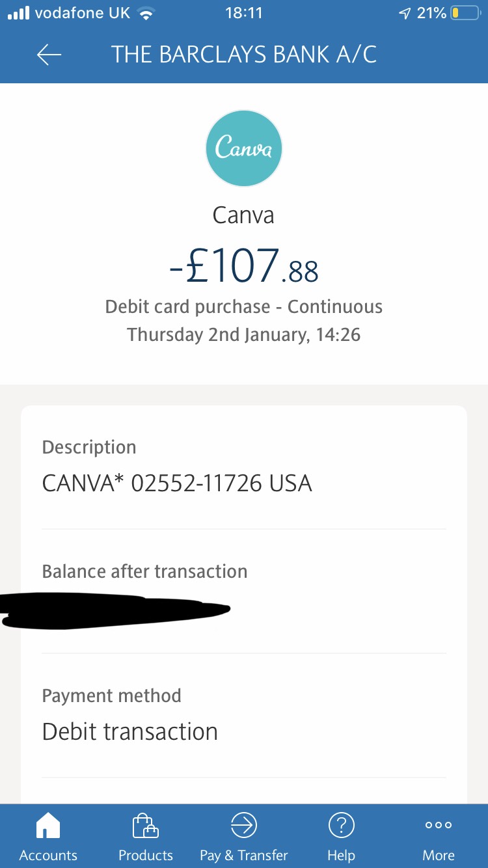Tap the CANVA* 02552-11726 USA description

tap(177, 483)
